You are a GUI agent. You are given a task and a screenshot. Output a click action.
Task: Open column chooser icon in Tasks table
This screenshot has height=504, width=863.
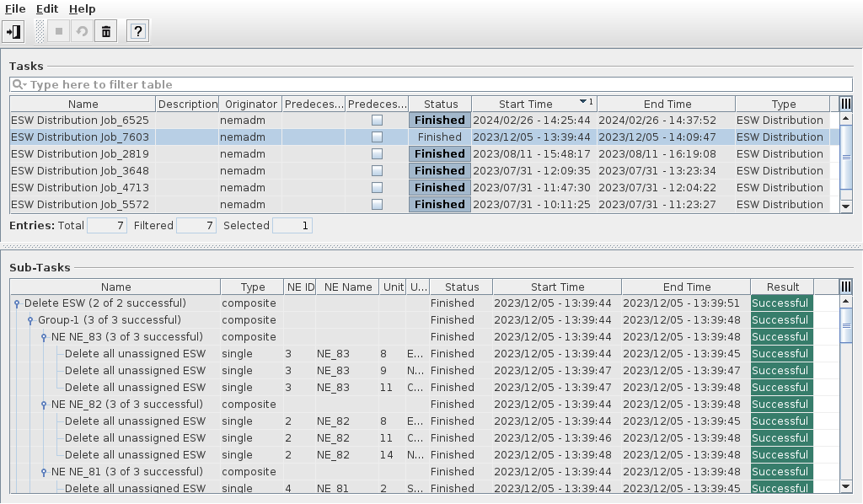(846, 104)
